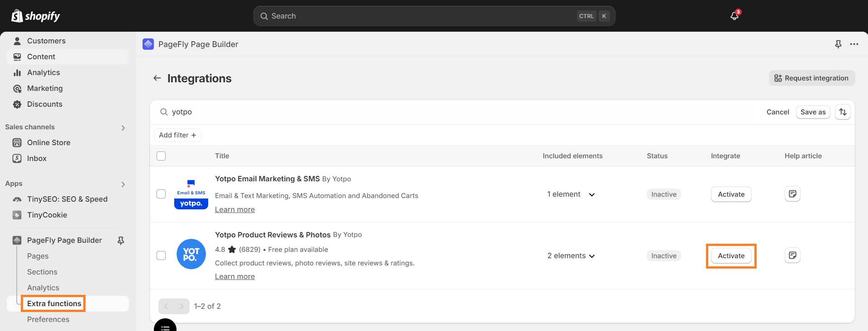This screenshot has height=331, width=868.
Task: Click the round Yotpo reviews logo
Action: point(191,254)
